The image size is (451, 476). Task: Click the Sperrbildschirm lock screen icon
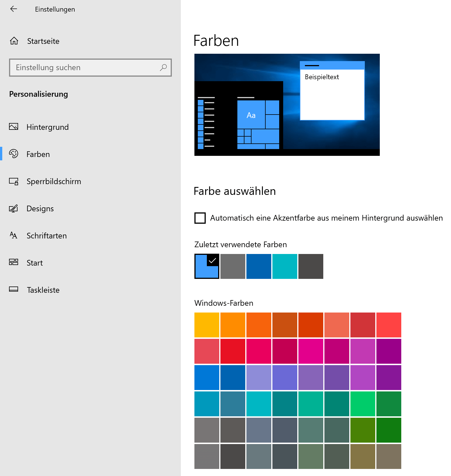click(x=14, y=181)
